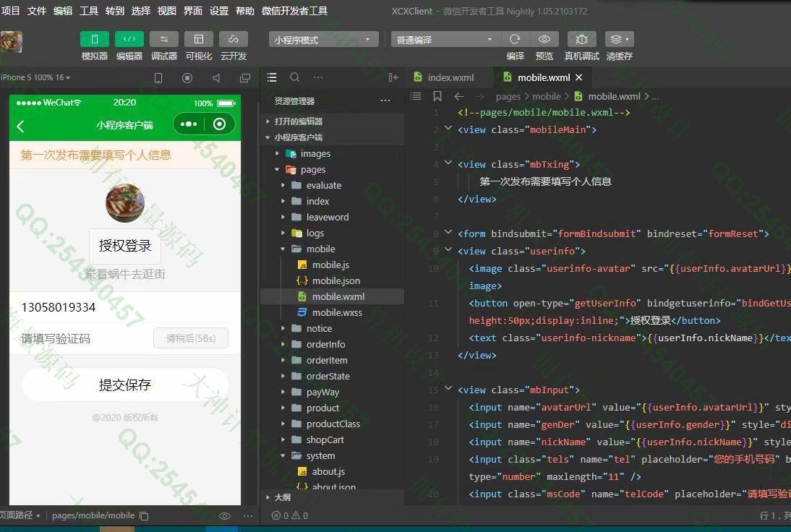Toggle the visualization (可视化) button
Image resolution: width=791 pixels, height=532 pixels.
(x=199, y=39)
